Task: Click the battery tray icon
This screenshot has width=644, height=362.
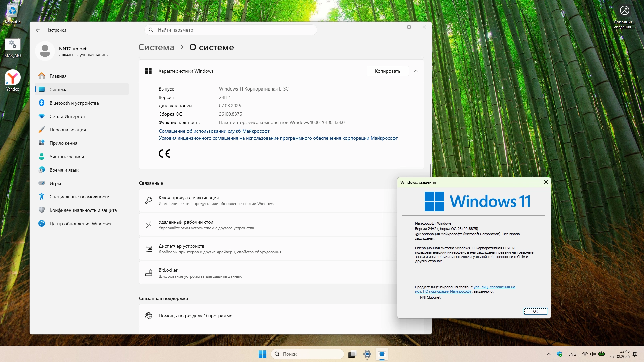Action: 602,354
